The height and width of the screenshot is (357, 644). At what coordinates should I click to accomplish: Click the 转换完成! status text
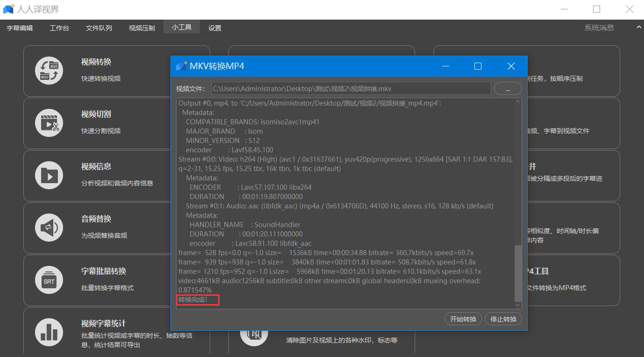click(x=193, y=300)
